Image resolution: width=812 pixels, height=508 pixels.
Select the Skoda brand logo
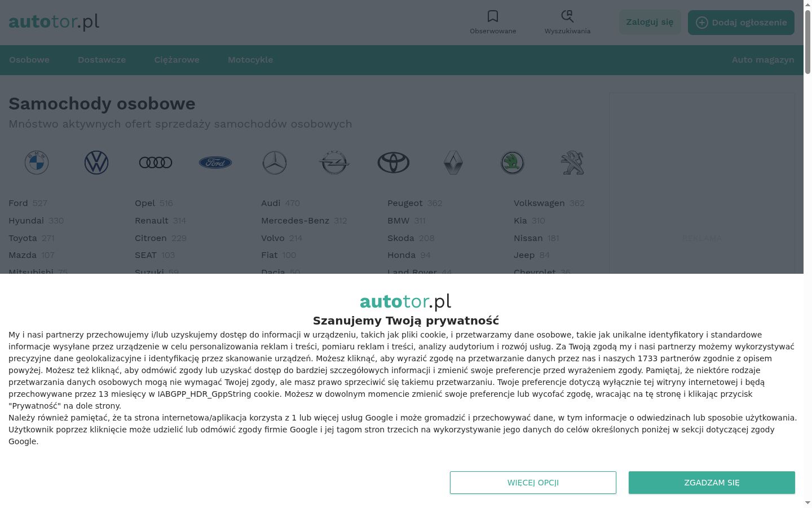point(513,163)
